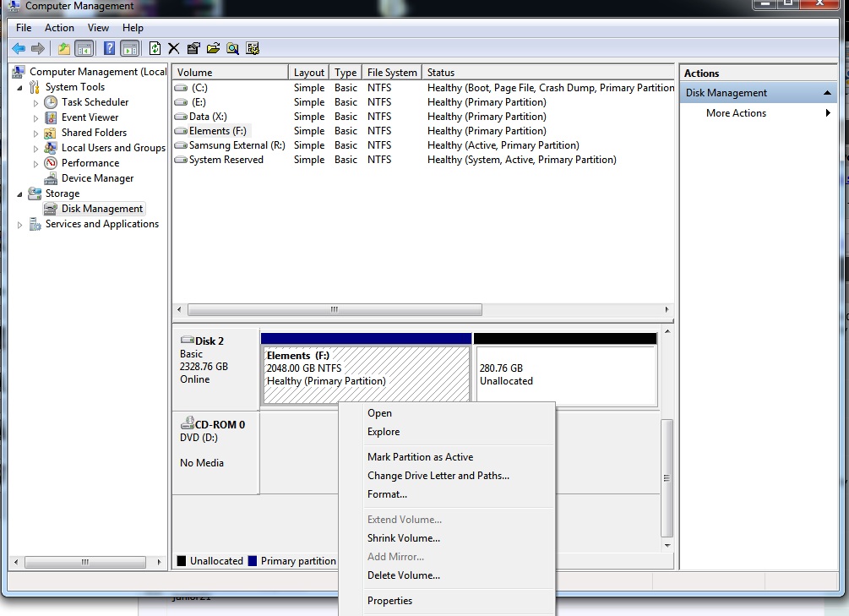Expand the Event Viewer node arrow

(x=35, y=118)
